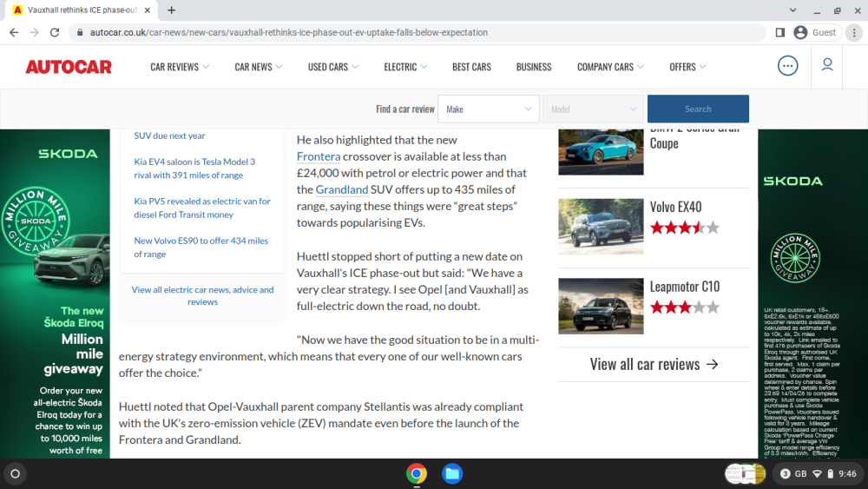Open the Grandland link

(341, 190)
